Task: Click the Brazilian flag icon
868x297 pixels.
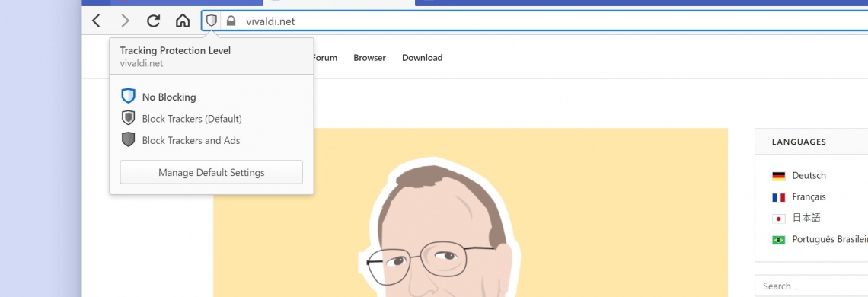Action: 779,240
